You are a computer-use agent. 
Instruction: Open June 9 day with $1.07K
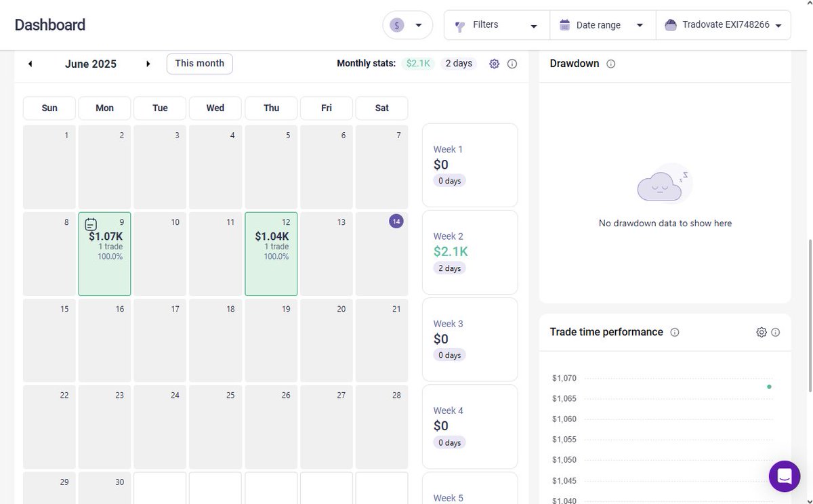click(105, 254)
